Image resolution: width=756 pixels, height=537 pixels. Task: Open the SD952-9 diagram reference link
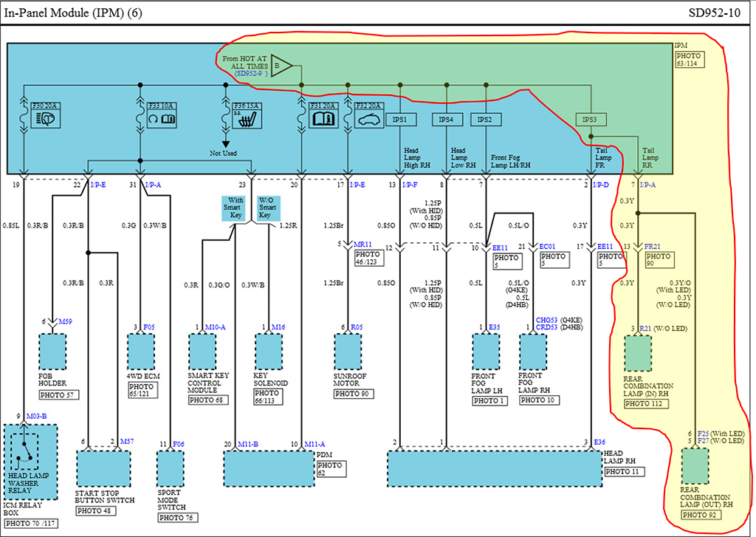coord(250,75)
